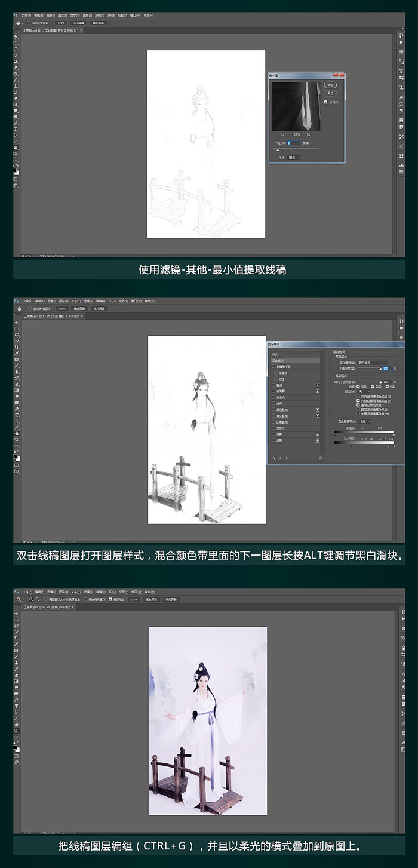Select 混合选项 row in 图层样式 list
Image resolution: width=418 pixels, height=868 pixels.
[296, 361]
